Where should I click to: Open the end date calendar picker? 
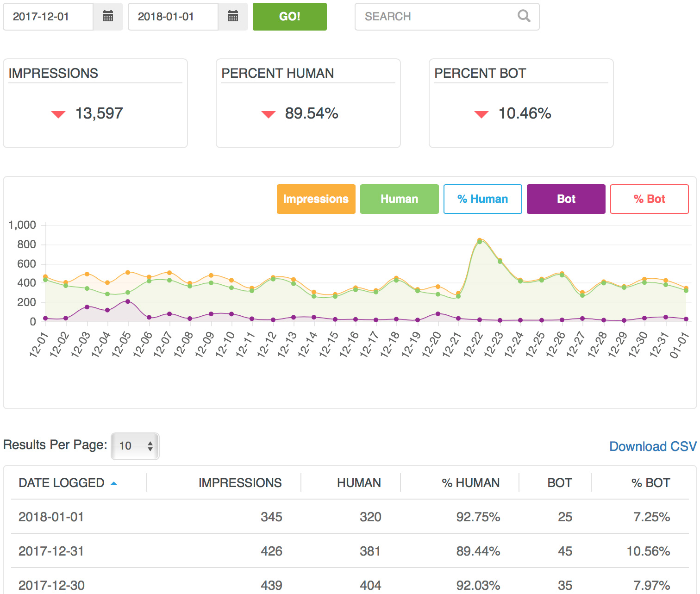233,17
